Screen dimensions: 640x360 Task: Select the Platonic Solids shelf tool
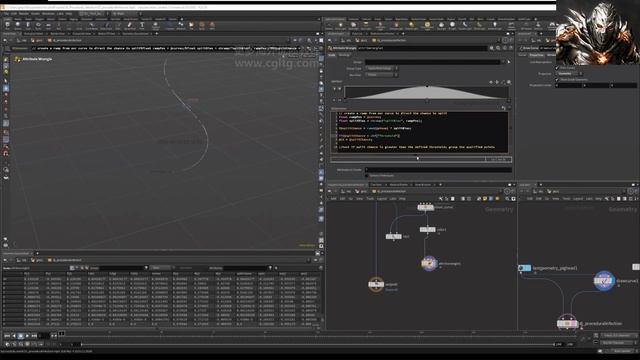(156, 26)
